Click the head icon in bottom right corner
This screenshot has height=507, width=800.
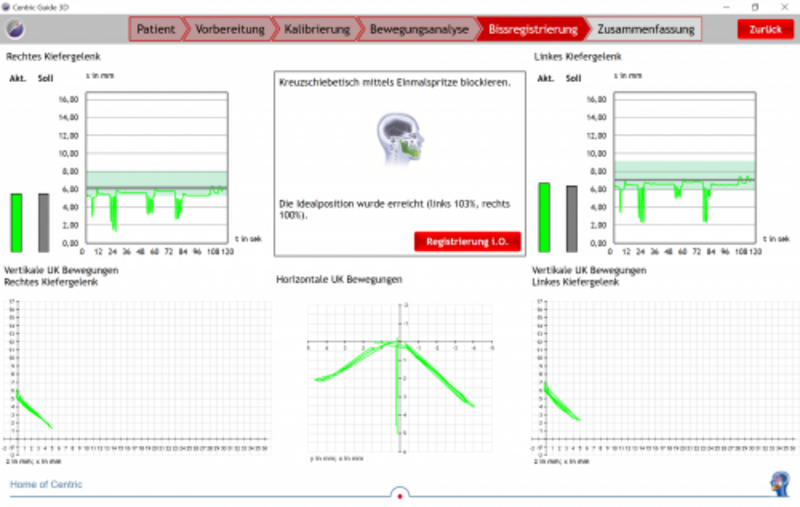point(778,483)
